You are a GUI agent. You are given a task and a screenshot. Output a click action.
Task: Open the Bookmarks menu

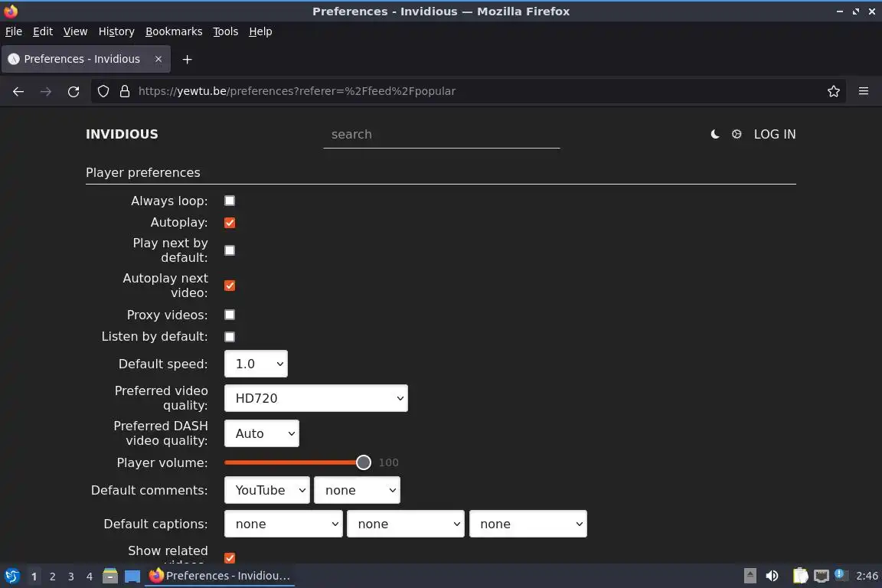(x=174, y=31)
